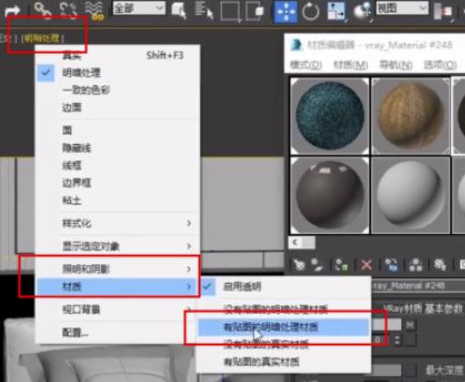Screen dimensions: 465x382
Task: Choose the Rectangular Selection Region tool
Action: (x=230, y=11)
